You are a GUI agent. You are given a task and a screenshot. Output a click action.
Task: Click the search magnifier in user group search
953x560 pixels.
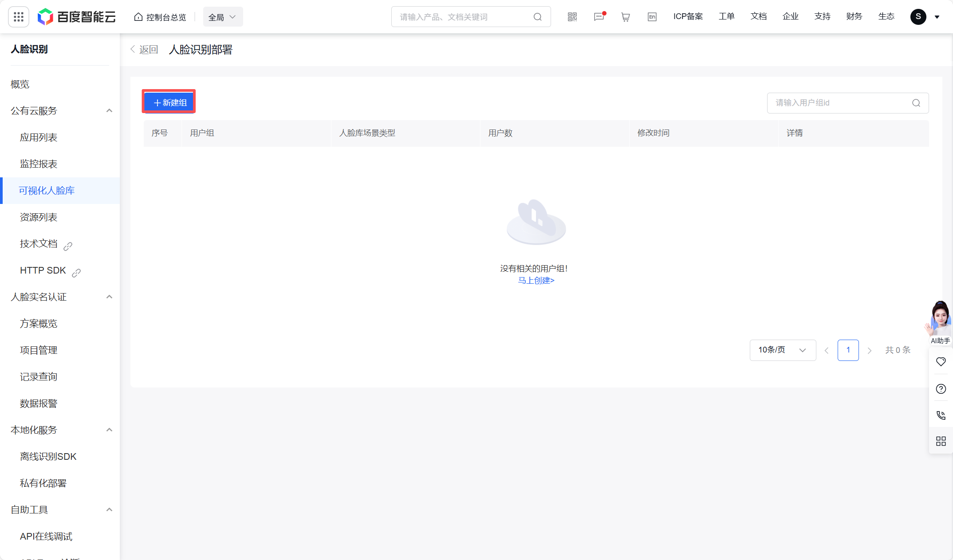pos(916,102)
